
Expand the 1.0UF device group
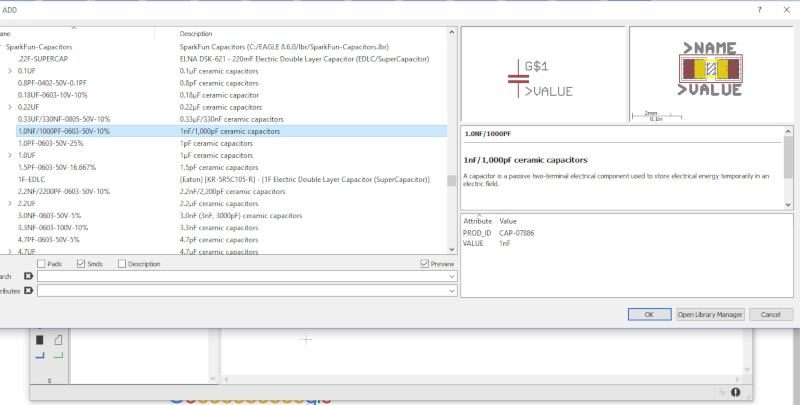pyautogui.click(x=10, y=155)
